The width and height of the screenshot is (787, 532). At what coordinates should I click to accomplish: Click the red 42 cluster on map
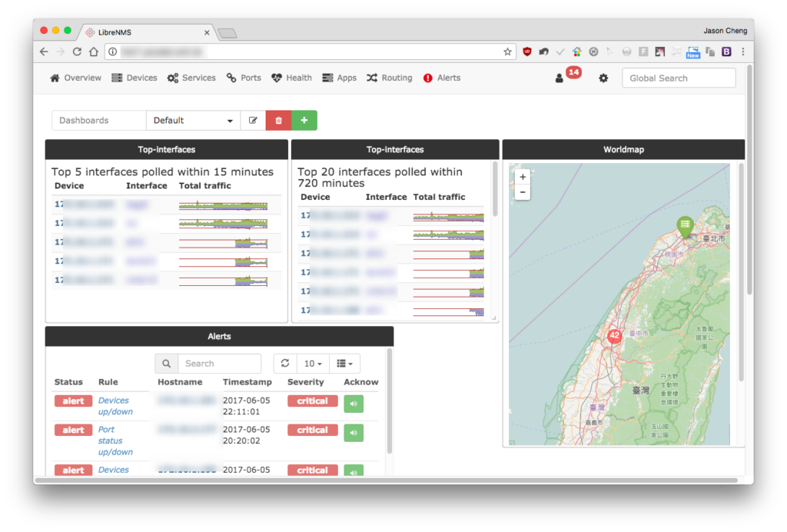[614, 335]
